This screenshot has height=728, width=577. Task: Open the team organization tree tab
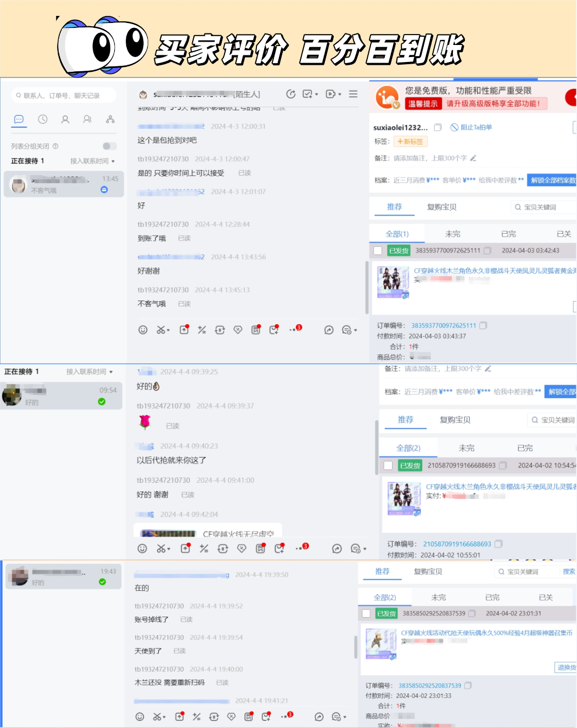click(x=110, y=119)
